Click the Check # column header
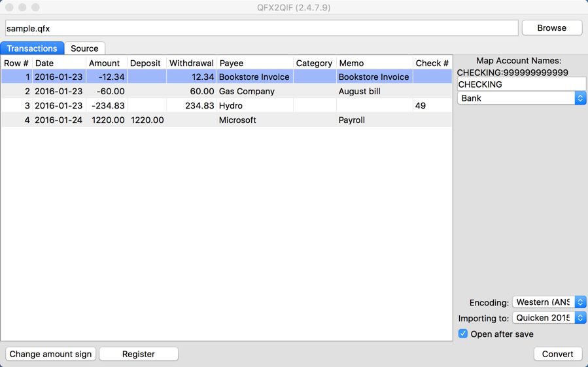 click(x=432, y=63)
